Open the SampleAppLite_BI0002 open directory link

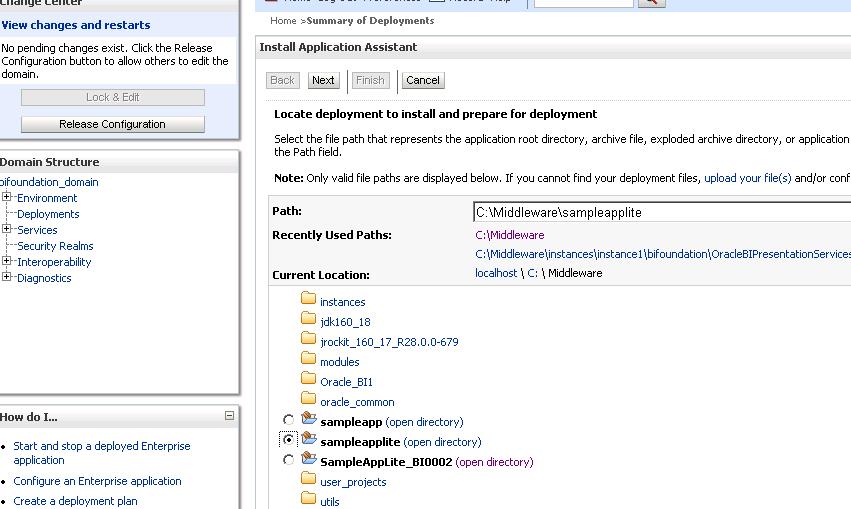point(494,462)
